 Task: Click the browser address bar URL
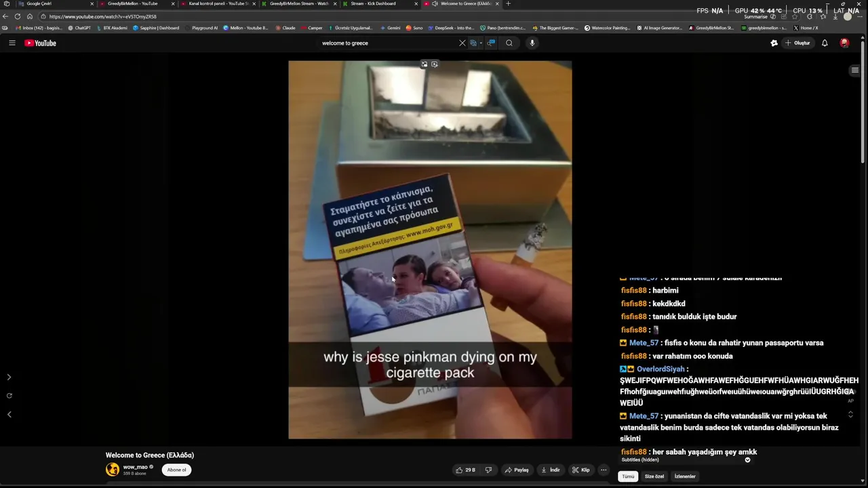click(x=103, y=16)
